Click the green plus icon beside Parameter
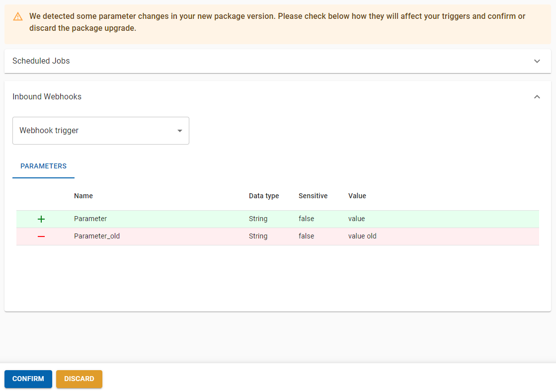Viewport: 556px width, 392px height. [41, 219]
